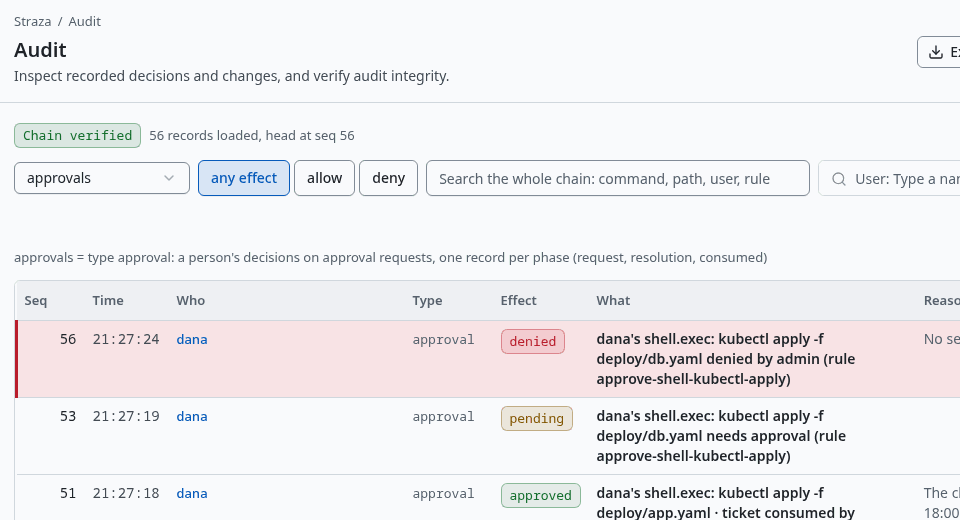Click approval type cell in seq 51 row
Image resolution: width=960 pixels, height=520 pixels.
[x=443, y=494]
